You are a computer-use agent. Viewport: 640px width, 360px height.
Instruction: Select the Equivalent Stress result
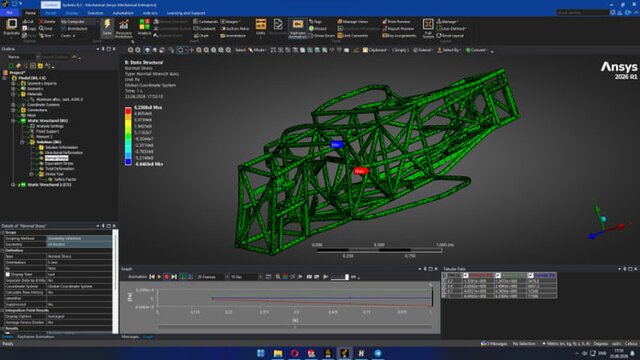click(59, 163)
